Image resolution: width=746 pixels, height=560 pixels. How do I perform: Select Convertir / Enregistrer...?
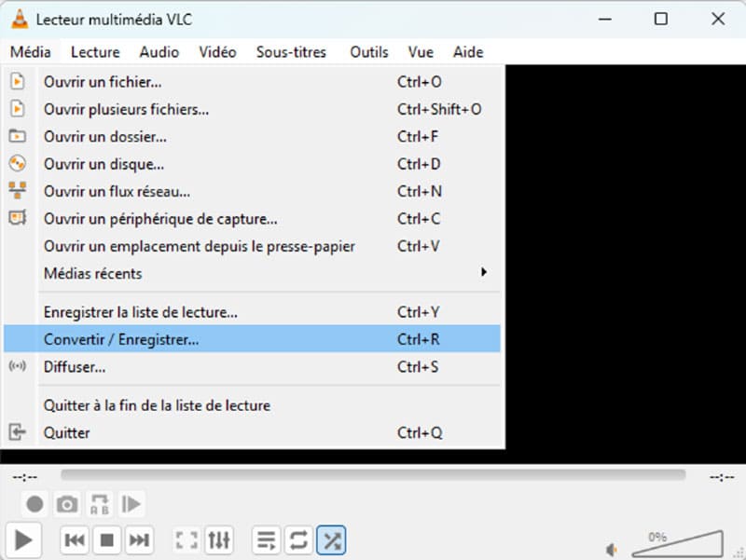click(x=252, y=339)
